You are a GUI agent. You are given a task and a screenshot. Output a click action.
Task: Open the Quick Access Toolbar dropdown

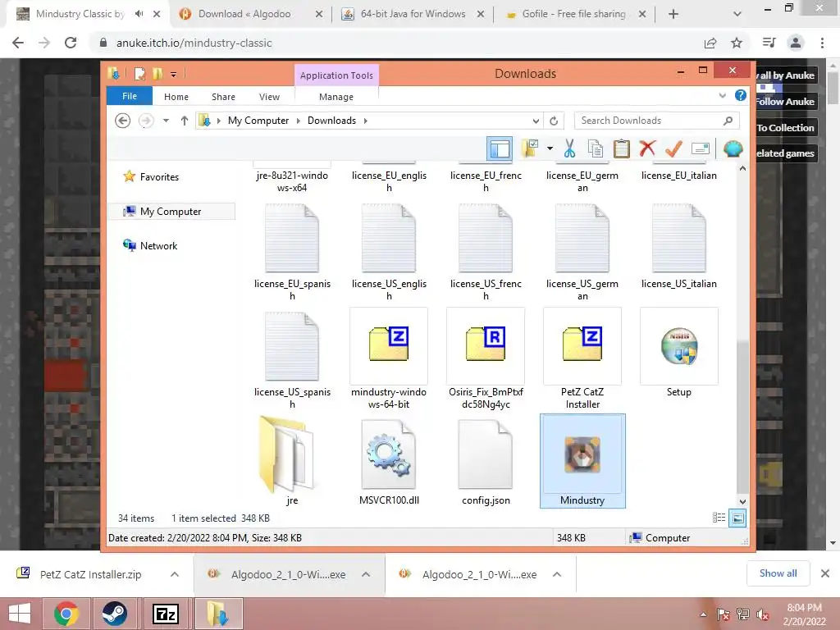174,74
